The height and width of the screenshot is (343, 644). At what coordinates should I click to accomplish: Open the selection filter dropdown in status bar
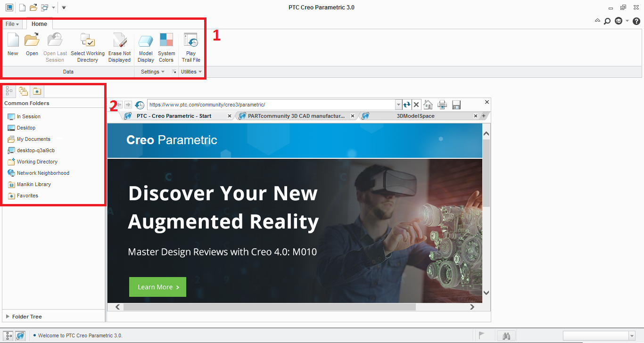tap(632, 335)
